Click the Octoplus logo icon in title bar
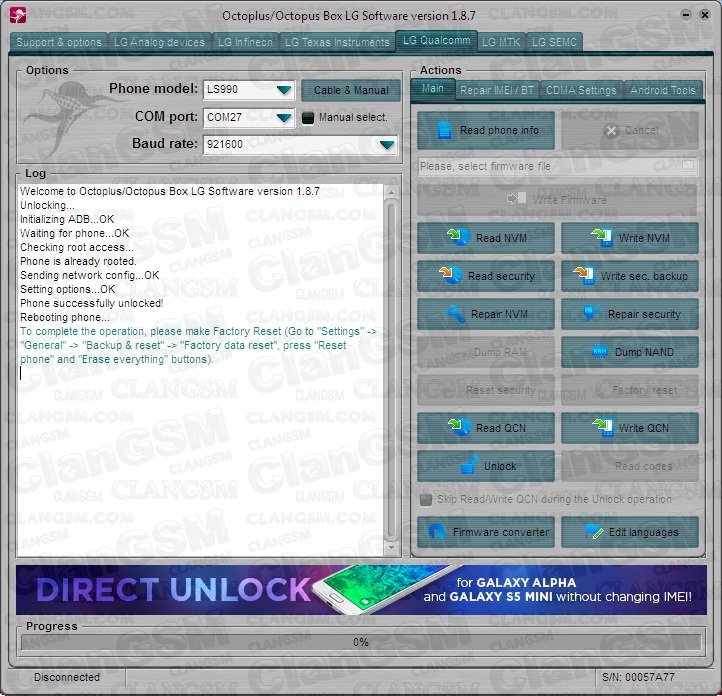 17,15
